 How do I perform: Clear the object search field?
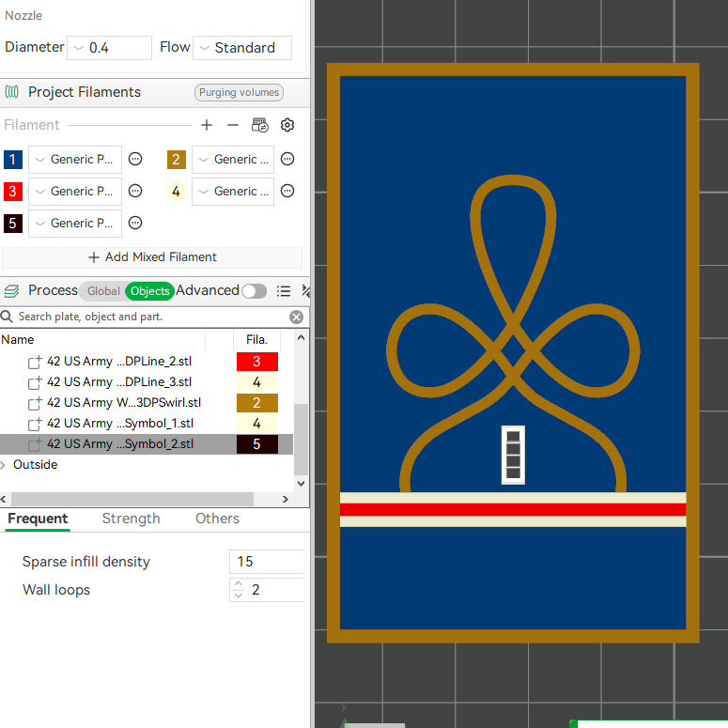tap(296, 317)
